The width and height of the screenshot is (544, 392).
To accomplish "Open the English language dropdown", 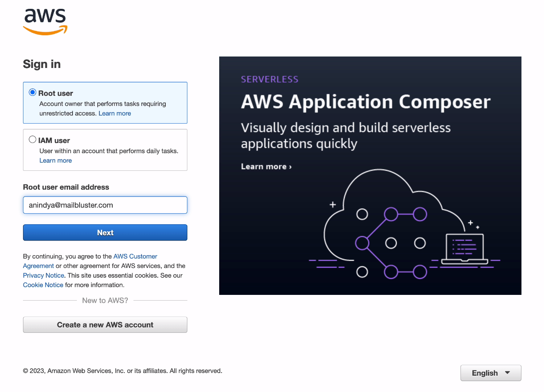I will [491, 373].
